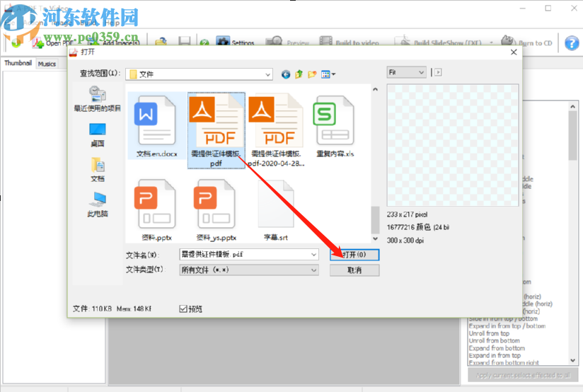Click the save floppy disk toolbar icon

click(185, 42)
